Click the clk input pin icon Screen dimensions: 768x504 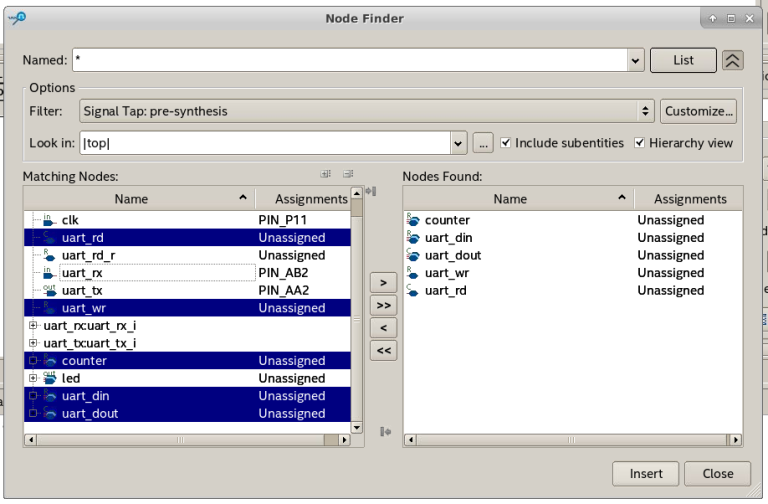tap(49, 219)
